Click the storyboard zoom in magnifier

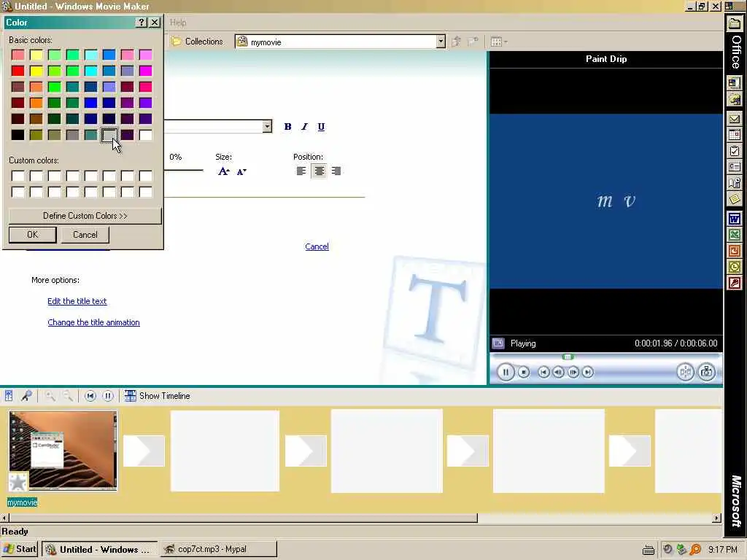(50, 396)
